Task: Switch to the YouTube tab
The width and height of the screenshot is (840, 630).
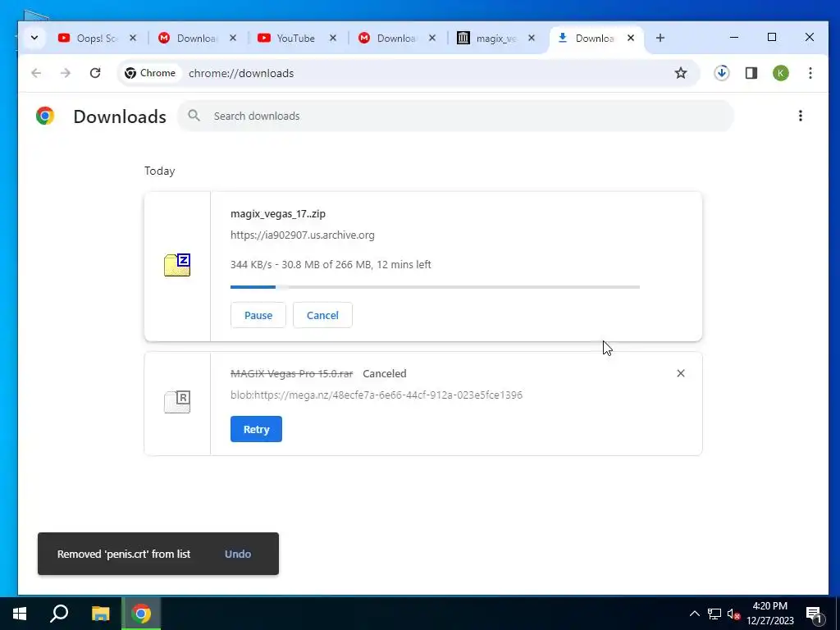Action: point(287,38)
